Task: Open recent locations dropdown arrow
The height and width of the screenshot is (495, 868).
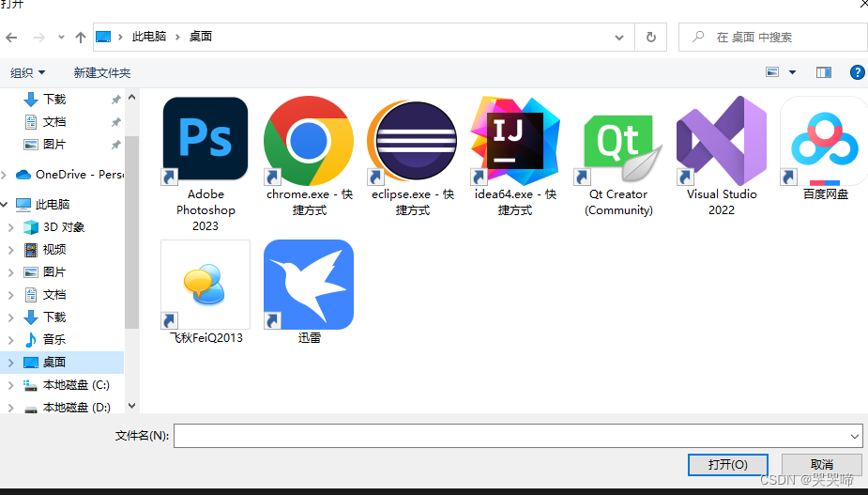Action: click(61, 38)
